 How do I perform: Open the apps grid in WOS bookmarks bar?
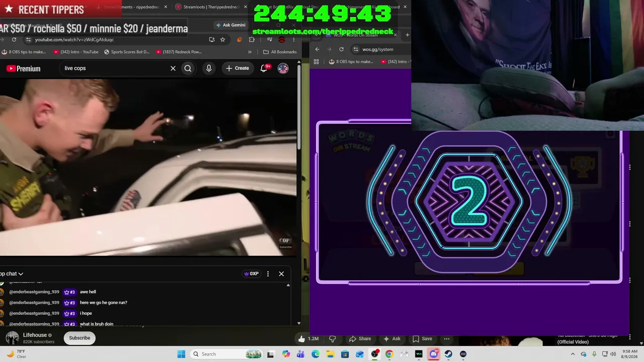316,61
